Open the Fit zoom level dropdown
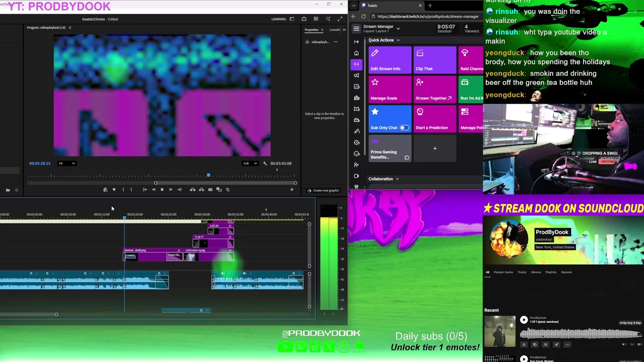Screen dimensions: 644x362 (66, 163)
